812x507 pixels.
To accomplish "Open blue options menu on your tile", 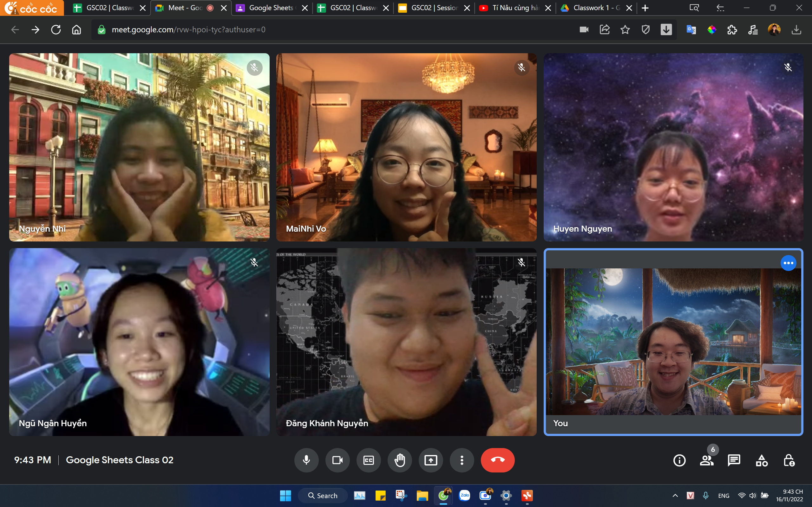I will click(x=788, y=263).
